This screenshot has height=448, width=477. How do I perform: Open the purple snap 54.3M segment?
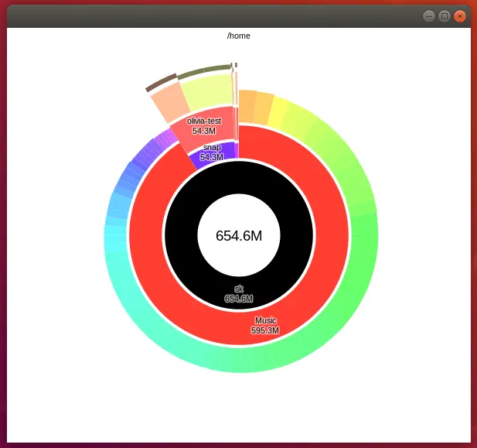tap(212, 152)
